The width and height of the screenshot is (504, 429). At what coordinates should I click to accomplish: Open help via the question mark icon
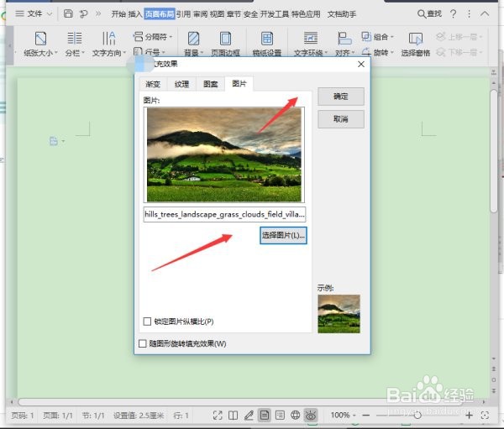point(454,13)
